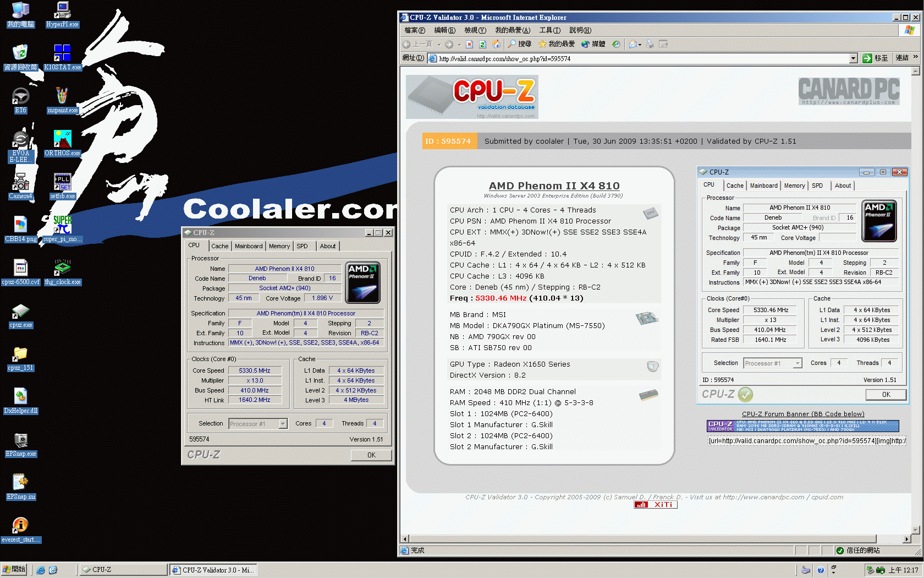Open the IE Tools menu
The width and height of the screenshot is (924, 578).
pos(549,30)
